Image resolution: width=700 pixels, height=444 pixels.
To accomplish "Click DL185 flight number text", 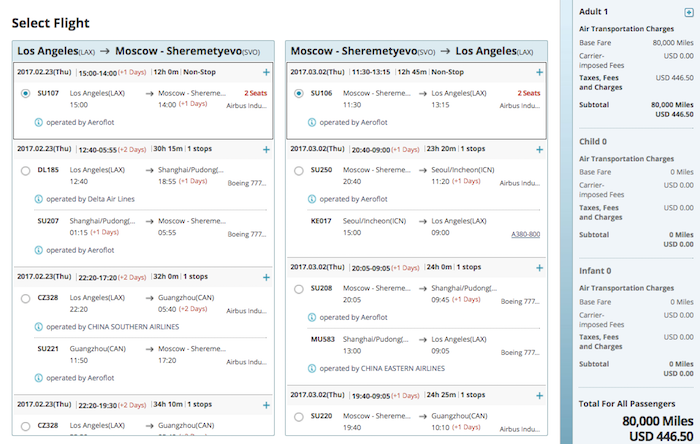I will (48, 170).
